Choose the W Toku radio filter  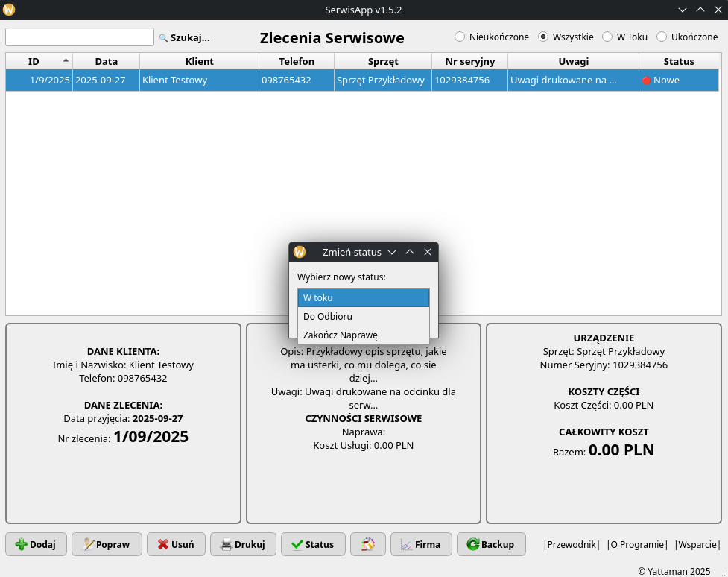[x=607, y=37]
